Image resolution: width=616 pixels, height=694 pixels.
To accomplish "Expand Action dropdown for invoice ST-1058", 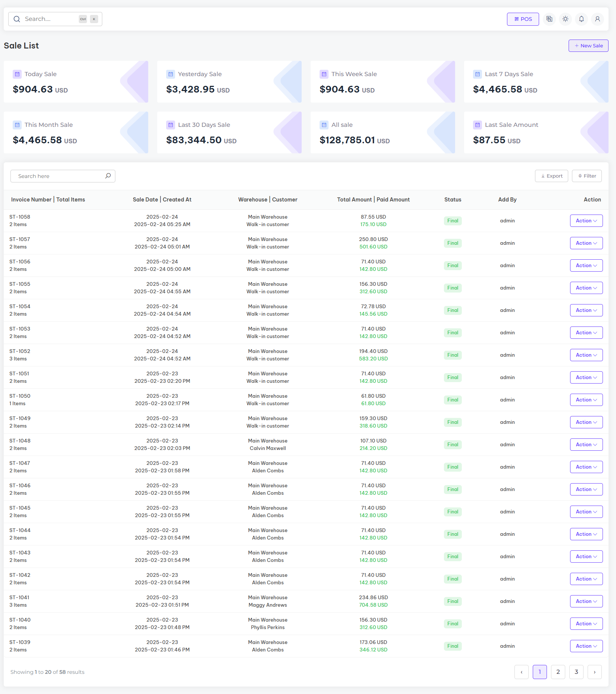I will (x=586, y=221).
